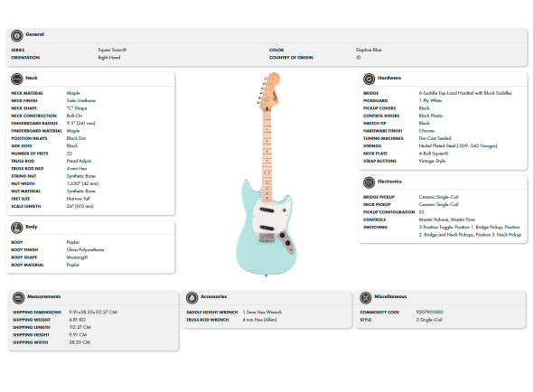Click the Body section guitar icon
The image size is (533, 392).
(16, 228)
